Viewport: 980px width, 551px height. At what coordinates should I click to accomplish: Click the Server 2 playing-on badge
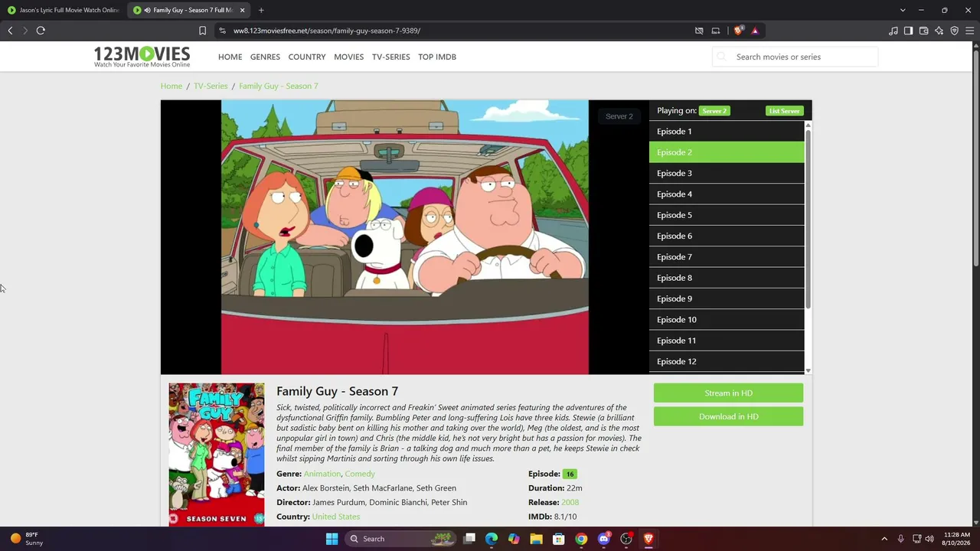click(714, 111)
